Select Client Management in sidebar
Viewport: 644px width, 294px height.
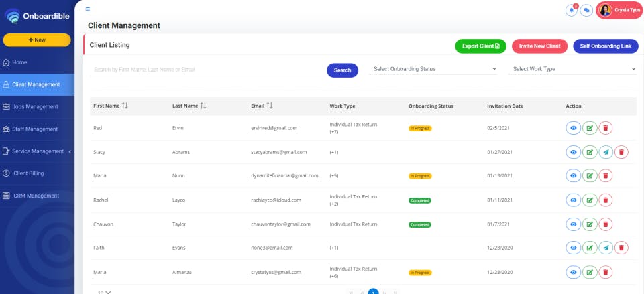[37, 84]
